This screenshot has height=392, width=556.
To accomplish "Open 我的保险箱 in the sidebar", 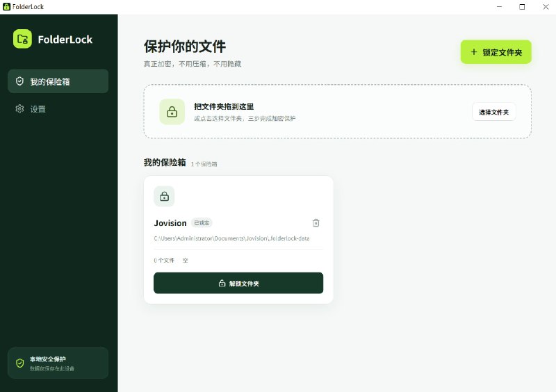I will click(58, 81).
